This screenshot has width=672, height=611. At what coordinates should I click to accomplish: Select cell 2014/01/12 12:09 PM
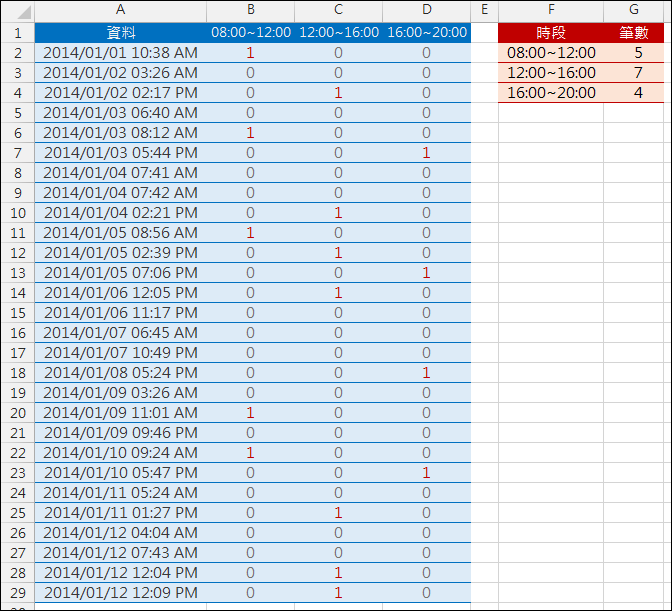pos(120,593)
